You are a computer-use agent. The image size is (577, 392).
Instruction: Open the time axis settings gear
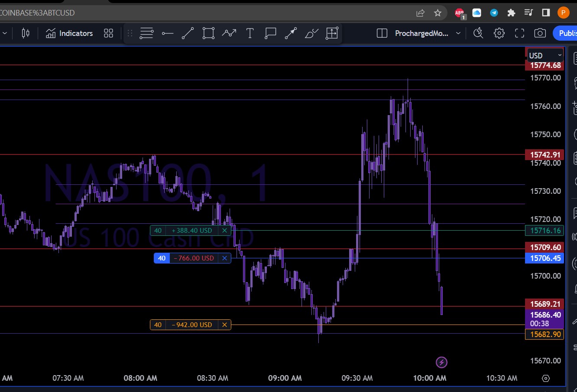[x=546, y=379]
